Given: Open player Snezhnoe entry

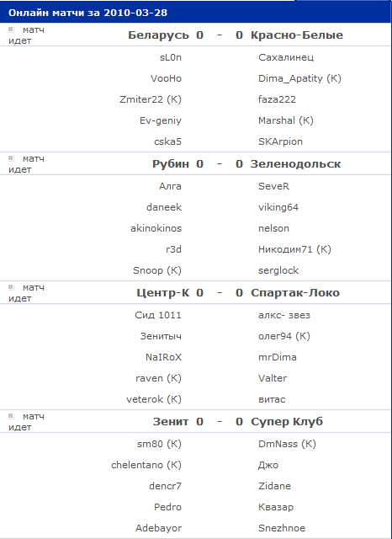Looking at the screenshot, I should coord(282,528).
